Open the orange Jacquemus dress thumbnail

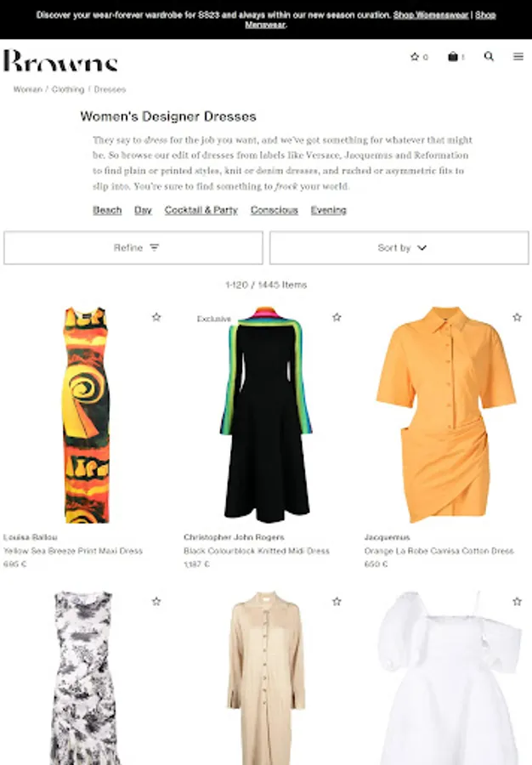coord(445,415)
